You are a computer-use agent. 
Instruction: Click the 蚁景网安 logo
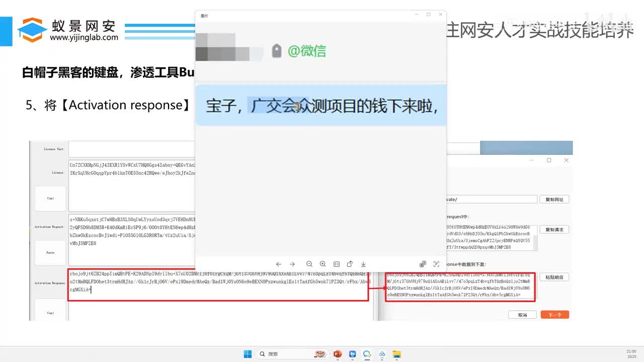[67, 30]
